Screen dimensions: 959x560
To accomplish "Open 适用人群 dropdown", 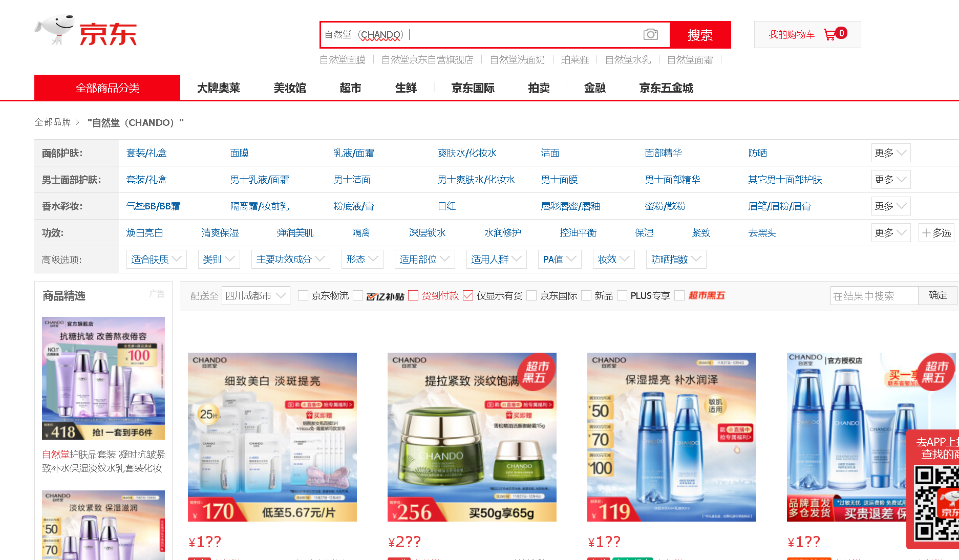I will [496, 260].
